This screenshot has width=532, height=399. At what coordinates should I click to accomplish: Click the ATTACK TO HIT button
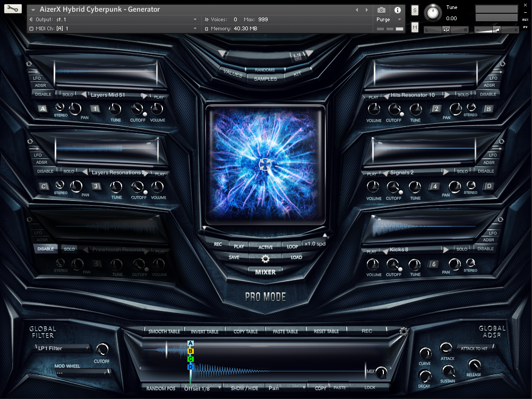[474, 349]
